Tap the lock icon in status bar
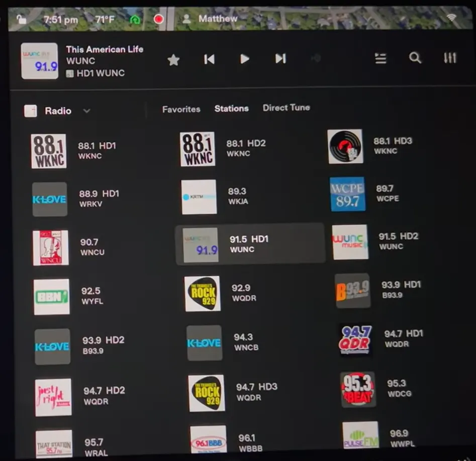The width and height of the screenshot is (476, 461). tap(21, 20)
